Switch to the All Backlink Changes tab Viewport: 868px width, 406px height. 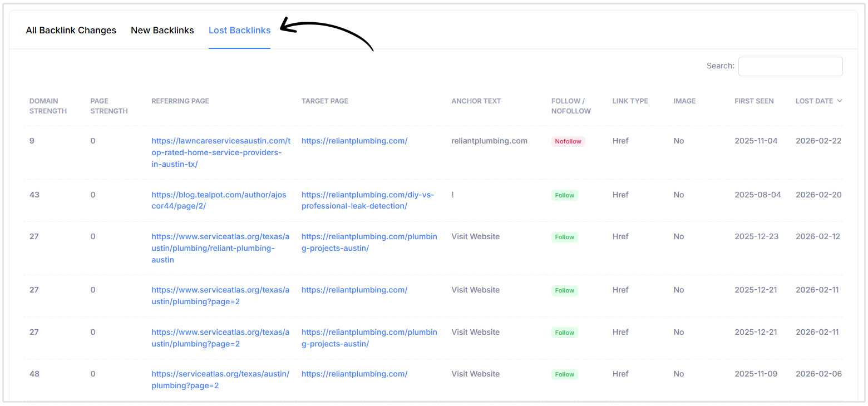[71, 30]
